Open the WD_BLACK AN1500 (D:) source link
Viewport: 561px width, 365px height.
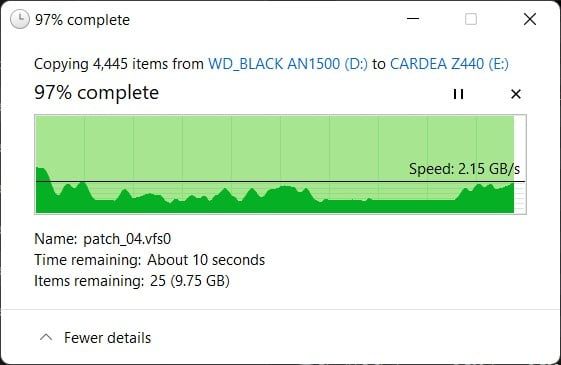[x=288, y=64]
